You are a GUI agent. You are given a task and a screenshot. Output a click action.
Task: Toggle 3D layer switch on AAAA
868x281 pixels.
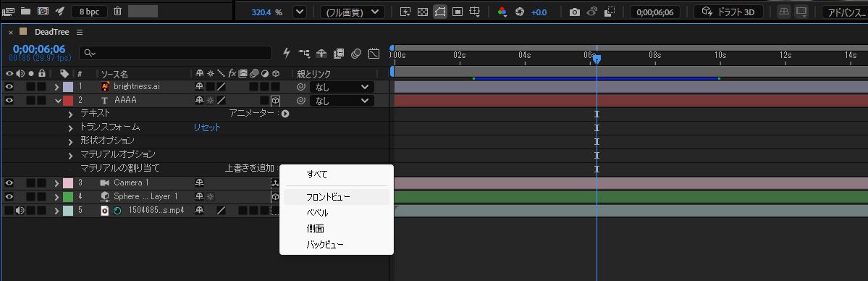coord(275,101)
